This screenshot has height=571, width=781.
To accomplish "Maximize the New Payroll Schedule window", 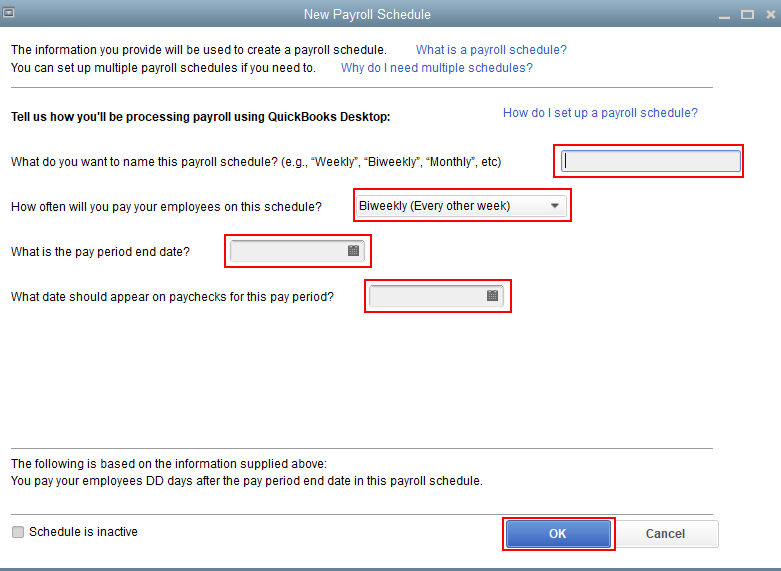I will point(746,15).
